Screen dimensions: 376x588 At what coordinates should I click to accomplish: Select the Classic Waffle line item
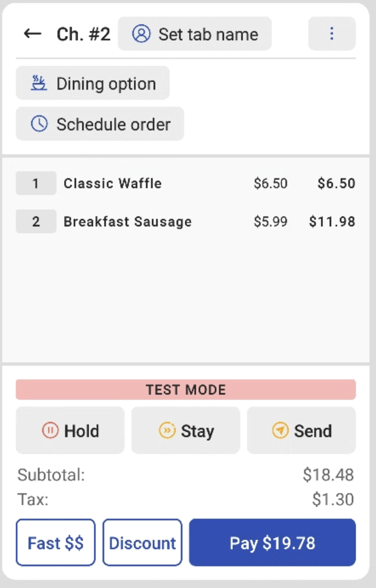tap(112, 183)
